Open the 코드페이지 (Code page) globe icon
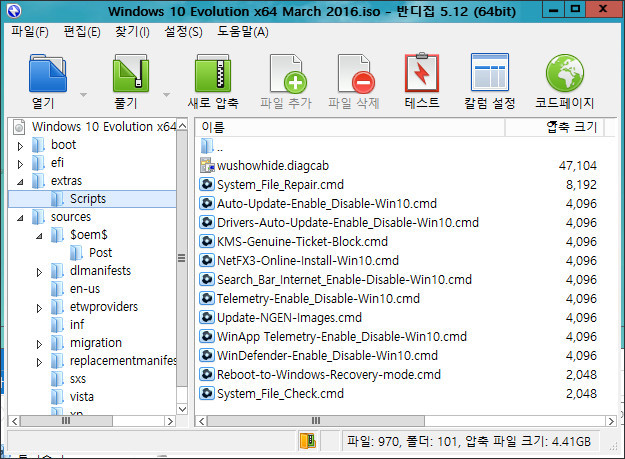The width and height of the screenshot is (625, 459). pyautogui.click(x=564, y=73)
